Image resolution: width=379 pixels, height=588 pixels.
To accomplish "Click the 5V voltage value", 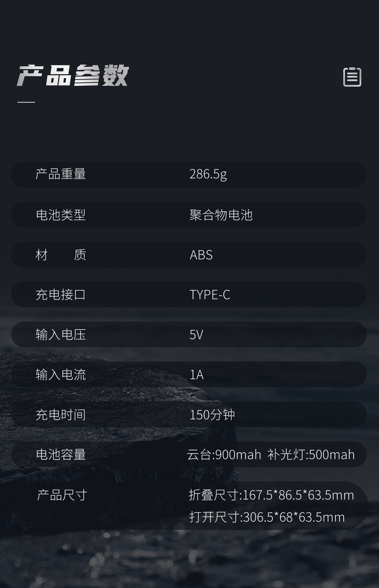I will pos(196,334).
